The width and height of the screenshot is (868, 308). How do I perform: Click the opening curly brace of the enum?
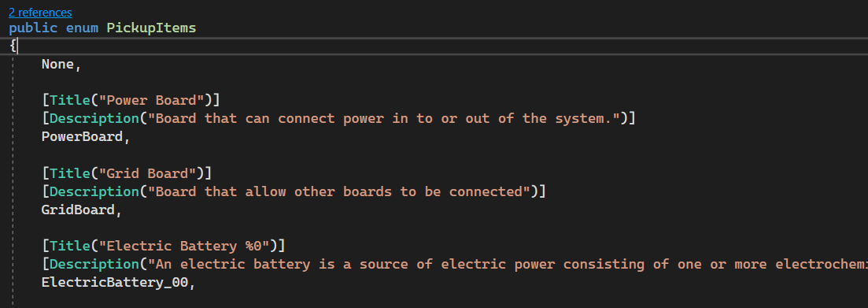12,46
